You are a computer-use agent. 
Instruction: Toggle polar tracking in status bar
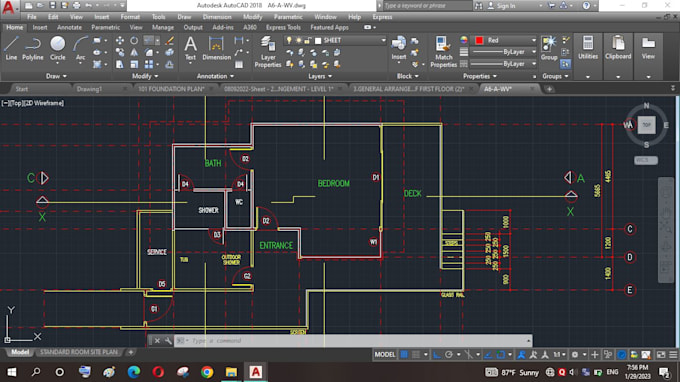tap(449, 355)
